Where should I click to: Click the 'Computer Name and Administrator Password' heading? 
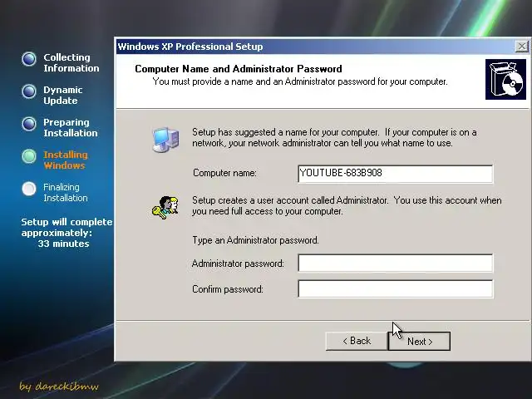coord(239,69)
